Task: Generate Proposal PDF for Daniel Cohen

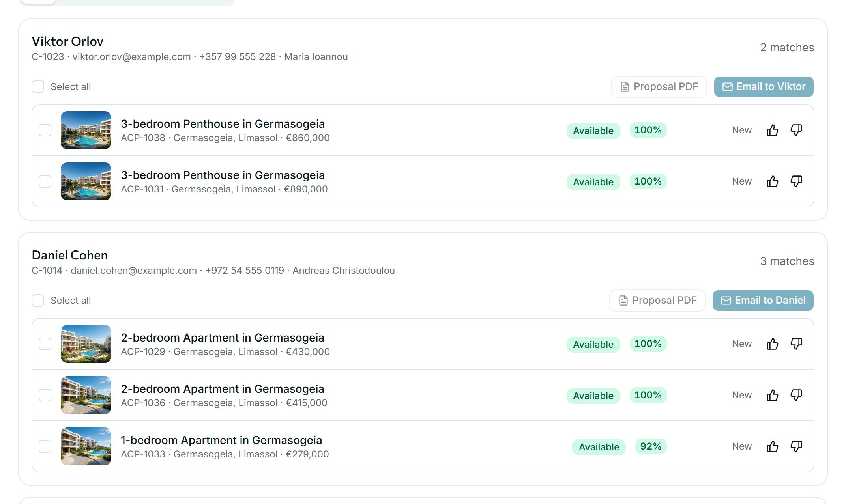Action: coord(657,301)
